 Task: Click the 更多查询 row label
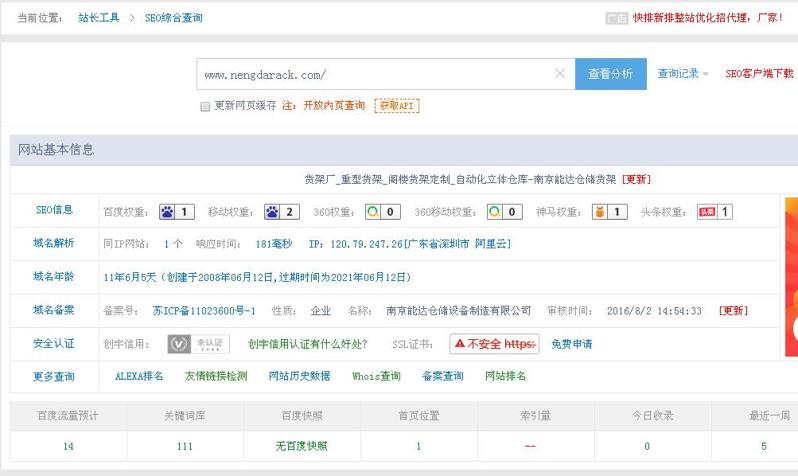(54, 377)
